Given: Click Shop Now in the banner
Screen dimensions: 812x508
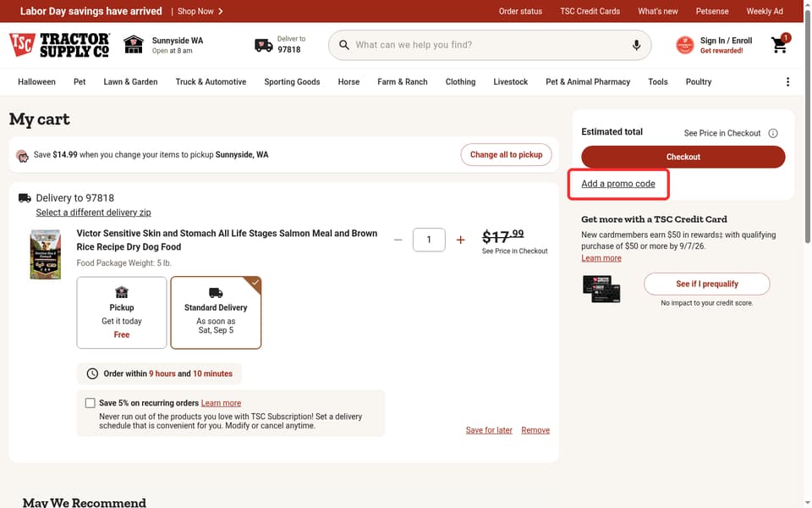Looking at the screenshot, I should pos(195,11).
